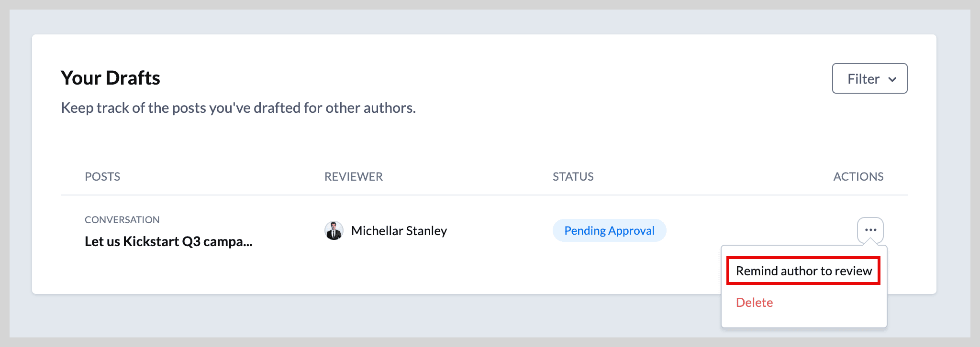
Task: Click the CONVERSATION post type label
Action: click(x=122, y=220)
